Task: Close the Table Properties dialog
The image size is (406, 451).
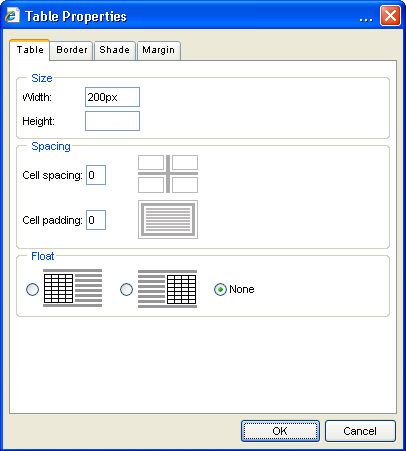Action: [390, 15]
